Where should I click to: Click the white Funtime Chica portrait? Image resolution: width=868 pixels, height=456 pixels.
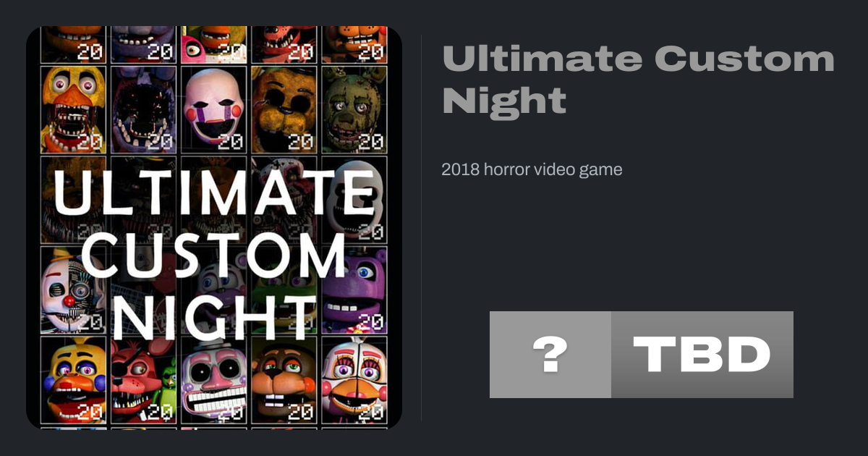pyautogui.click(x=354, y=379)
